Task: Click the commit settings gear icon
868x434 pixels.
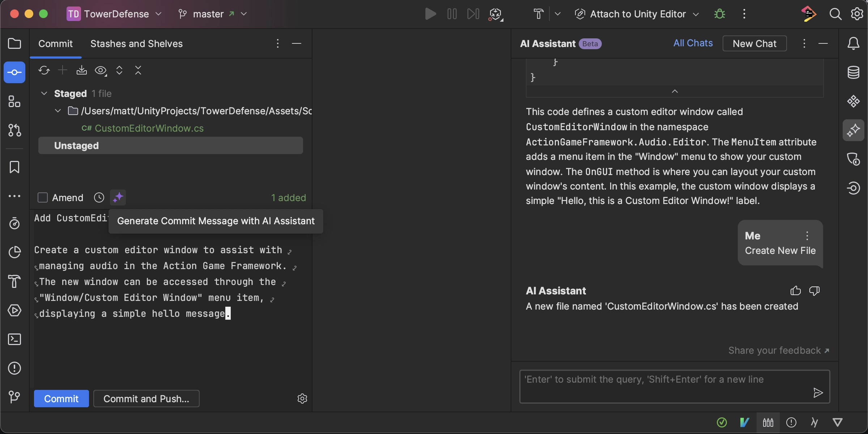Action: (302, 399)
